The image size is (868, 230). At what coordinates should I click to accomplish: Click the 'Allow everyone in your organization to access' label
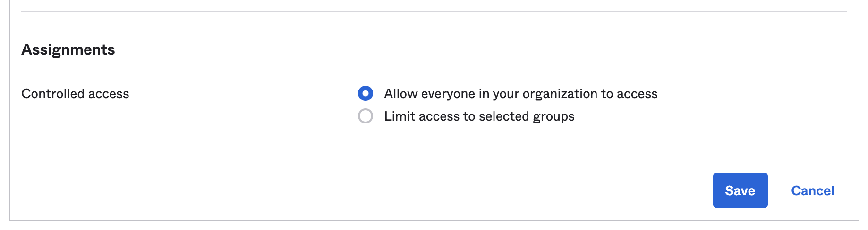520,94
